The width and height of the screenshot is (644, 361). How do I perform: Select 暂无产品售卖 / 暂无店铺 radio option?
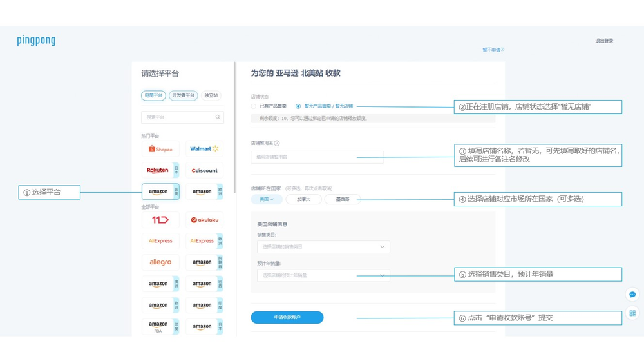pos(298,106)
